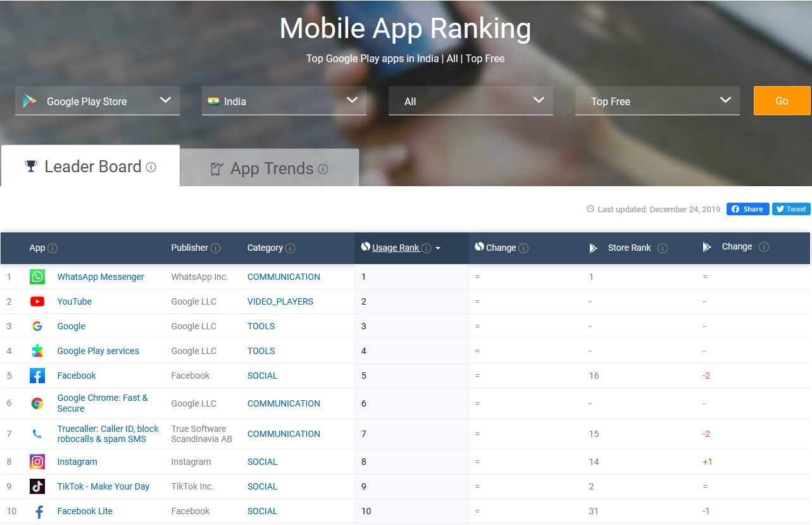This screenshot has width=812, height=525.
Task: Click the Google Play services icon
Action: pyautogui.click(x=37, y=351)
